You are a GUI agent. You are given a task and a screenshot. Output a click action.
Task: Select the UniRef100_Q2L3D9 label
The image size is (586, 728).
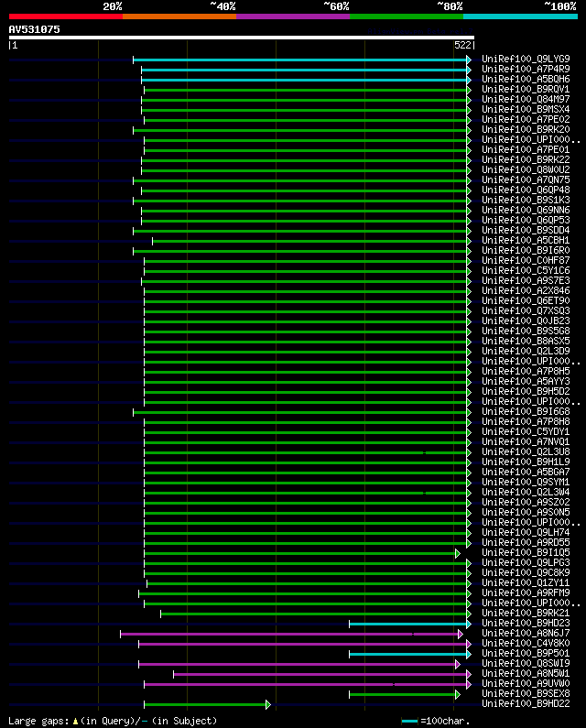pos(526,351)
